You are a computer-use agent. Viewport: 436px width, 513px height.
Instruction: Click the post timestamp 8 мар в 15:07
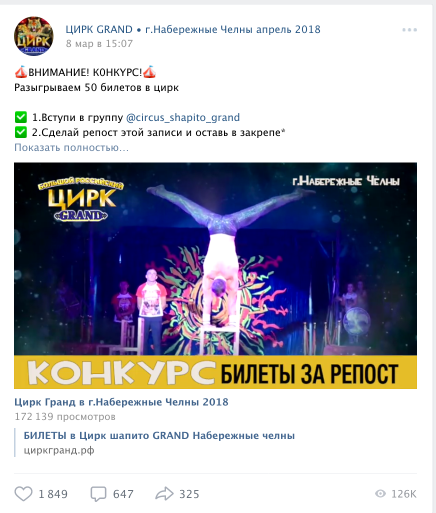coord(99,44)
